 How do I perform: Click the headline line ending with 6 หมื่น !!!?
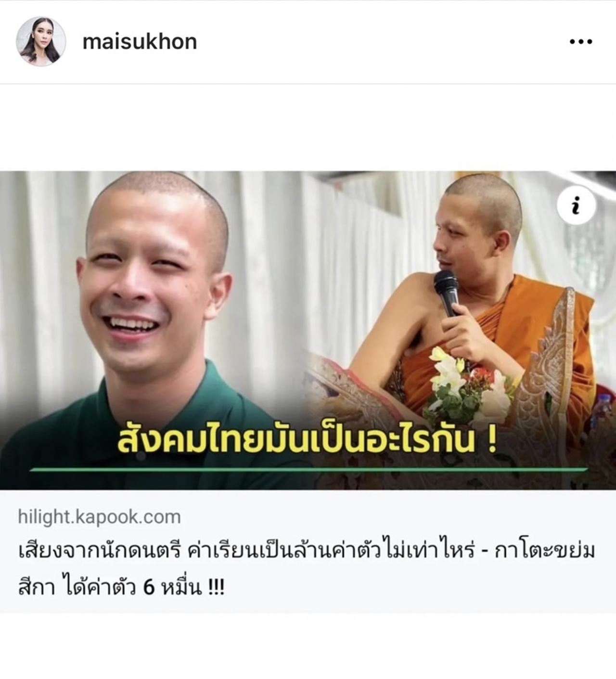click(x=121, y=588)
